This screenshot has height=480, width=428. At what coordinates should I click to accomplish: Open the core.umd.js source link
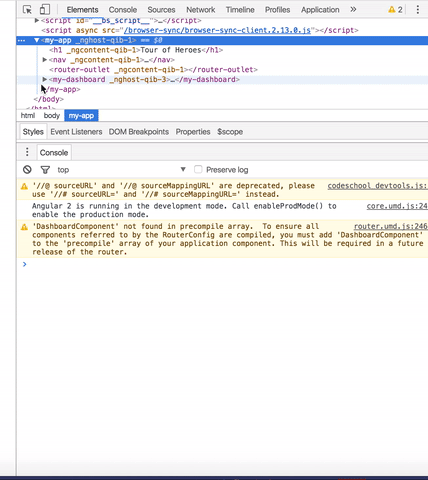[397, 206]
